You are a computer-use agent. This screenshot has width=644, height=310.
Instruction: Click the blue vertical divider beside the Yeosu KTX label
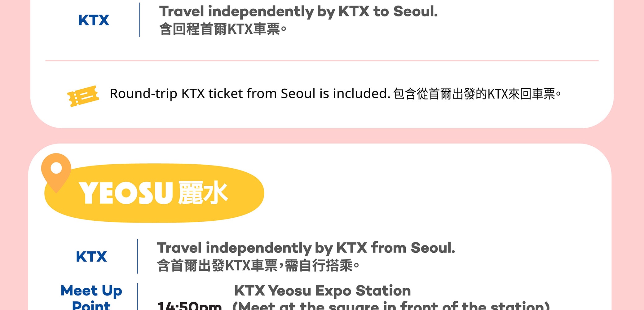coord(137,256)
